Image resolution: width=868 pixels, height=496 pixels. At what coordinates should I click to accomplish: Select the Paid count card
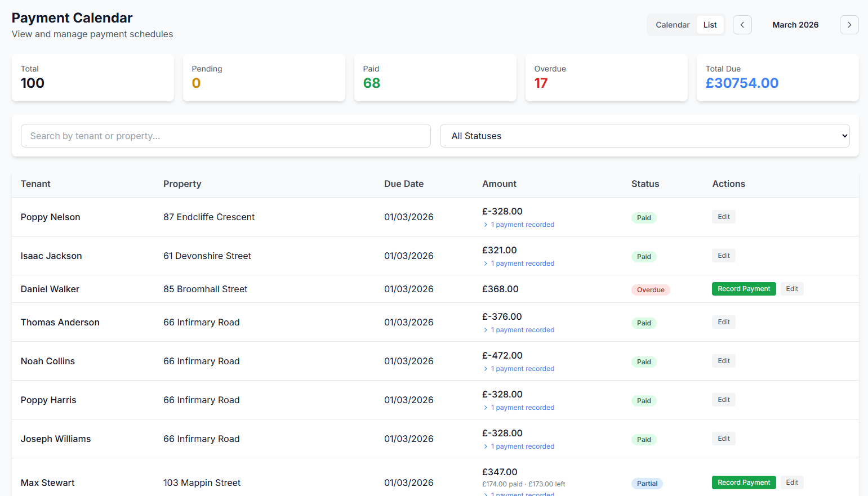(x=435, y=78)
